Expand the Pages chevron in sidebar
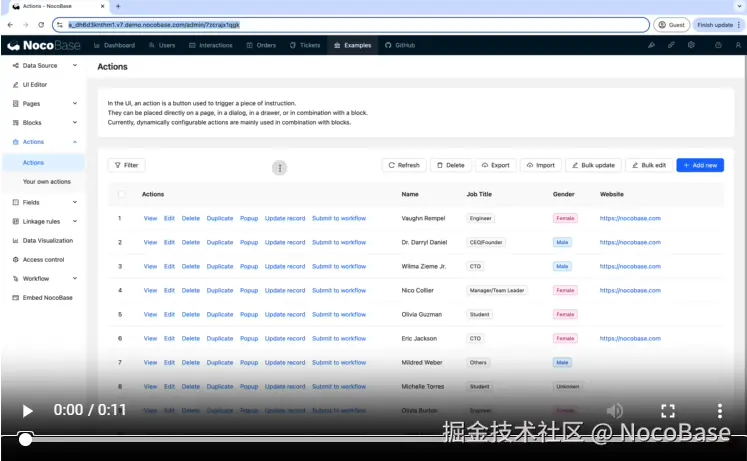 (75, 103)
